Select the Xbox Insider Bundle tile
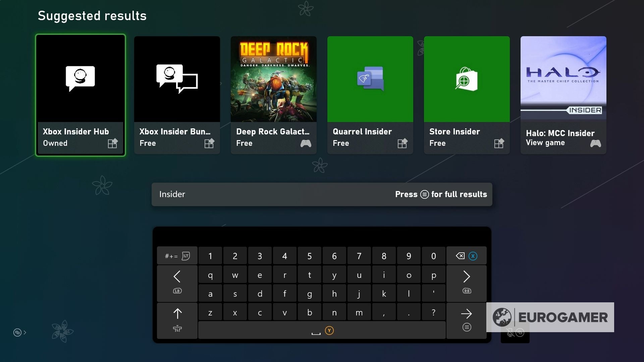Screen dimensions: 644x362 point(177,95)
